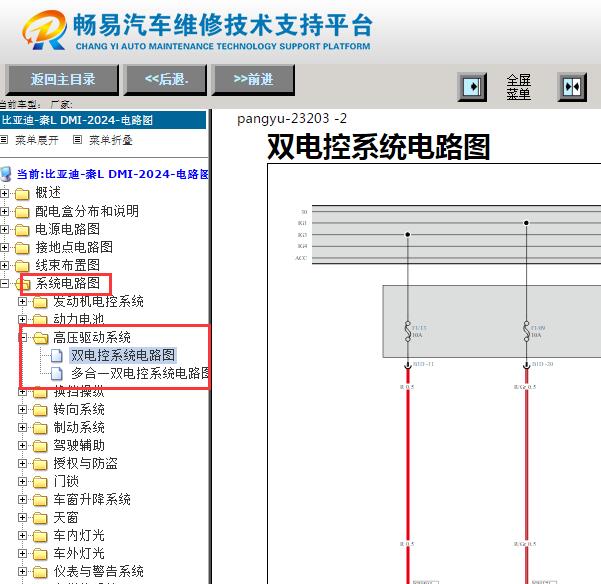601x584 pixels.
Task: Click the folder icon of 概述
Action: pos(22,194)
